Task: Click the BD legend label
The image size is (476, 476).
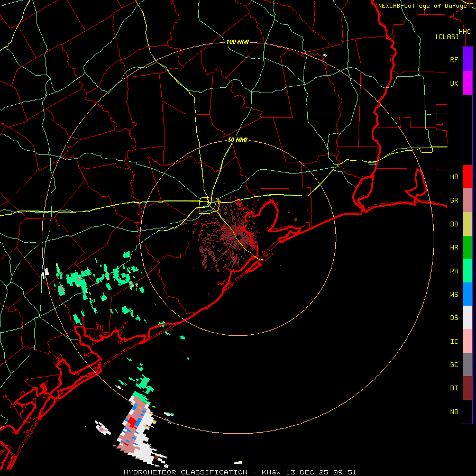Action: pyautogui.click(x=454, y=224)
